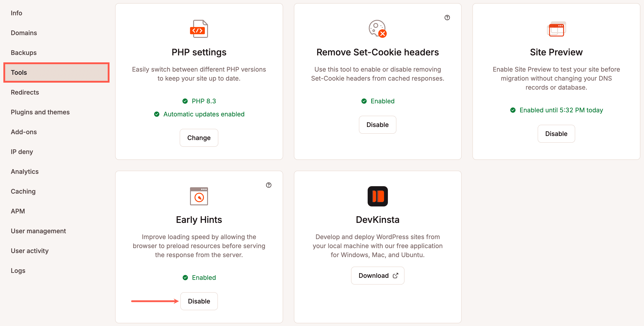Screen dimensions: 644x326
Task: Disable the Early Hints feature
Action: tap(199, 301)
